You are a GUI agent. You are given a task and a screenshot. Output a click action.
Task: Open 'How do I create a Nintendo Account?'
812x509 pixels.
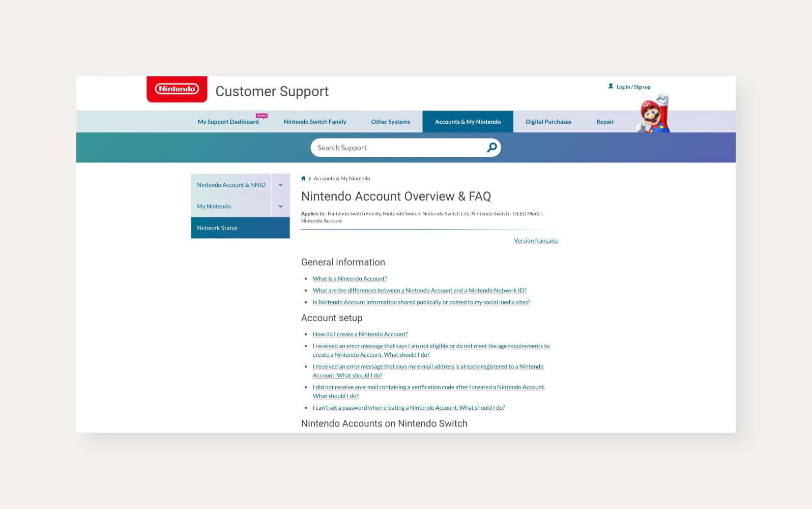click(360, 334)
